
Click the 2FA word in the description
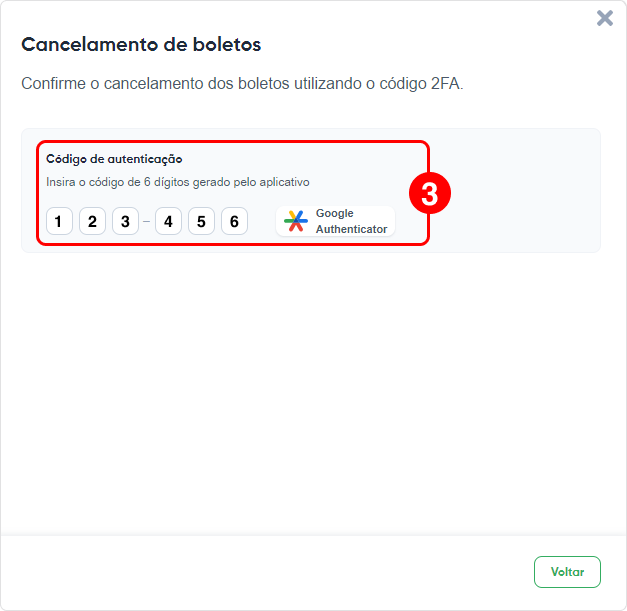(x=447, y=84)
